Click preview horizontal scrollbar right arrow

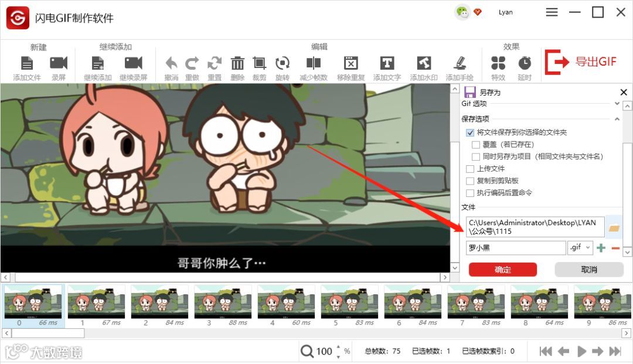445,277
